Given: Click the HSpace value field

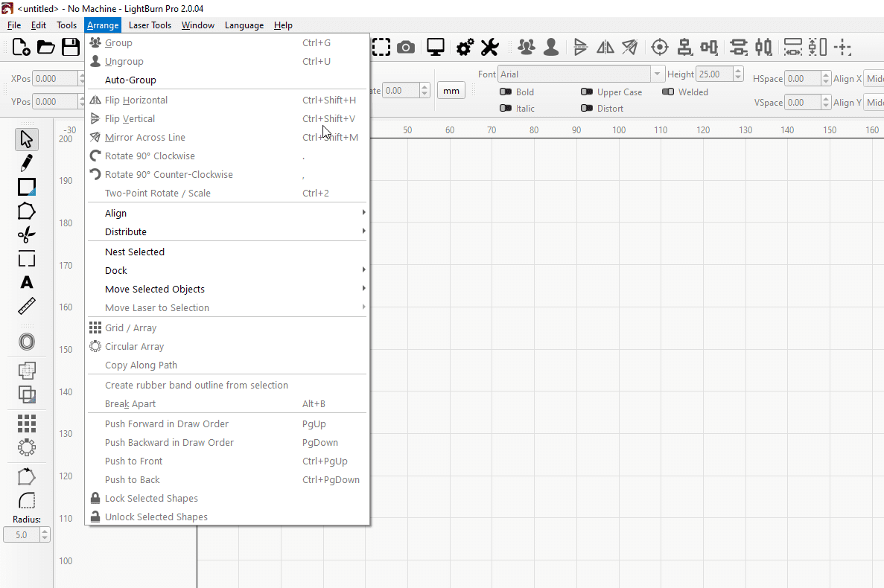Looking at the screenshot, I should [x=803, y=78].
